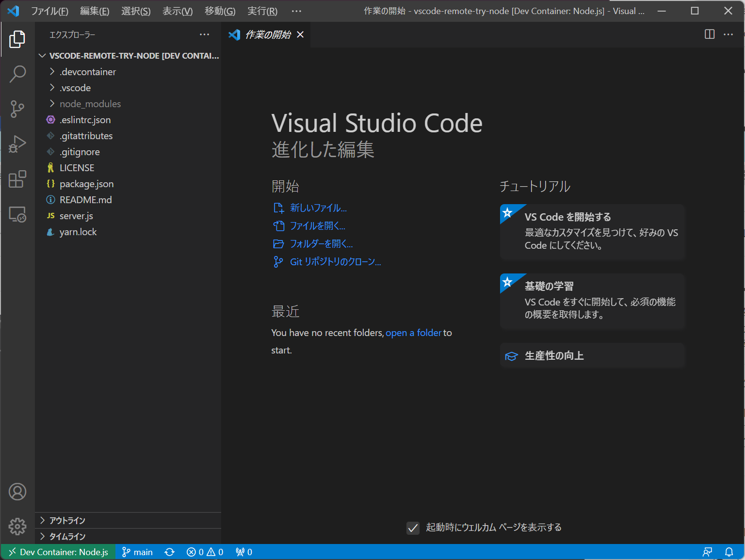Select the 作業の開始 editor tab
The height and width of the screenshot is (560, 745).
coord(266,34)
